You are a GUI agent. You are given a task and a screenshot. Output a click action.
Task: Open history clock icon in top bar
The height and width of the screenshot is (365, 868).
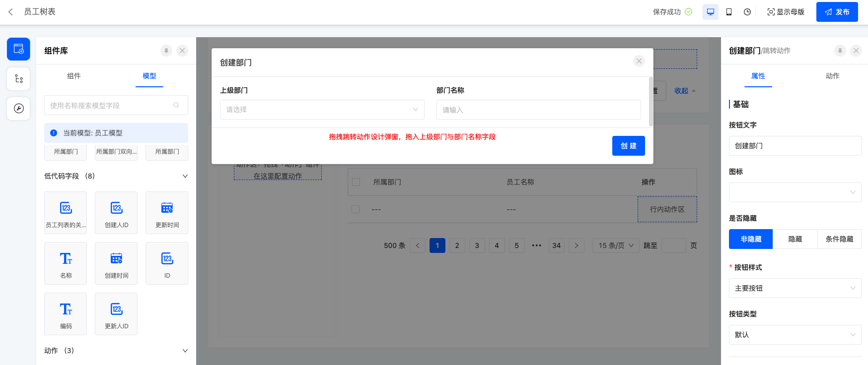(747, 12)
